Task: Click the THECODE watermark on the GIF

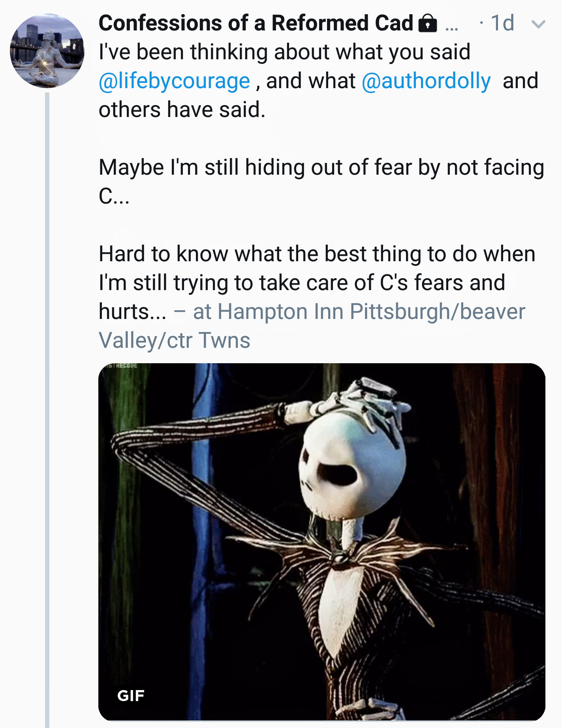Action: pos(121,366)
